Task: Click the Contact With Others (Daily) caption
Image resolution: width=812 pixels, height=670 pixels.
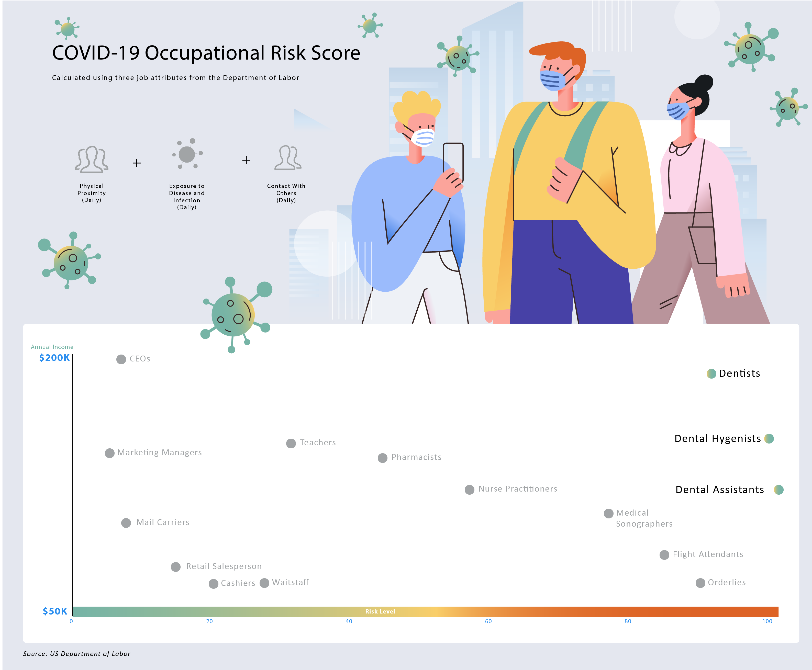Action: point(286,193)
